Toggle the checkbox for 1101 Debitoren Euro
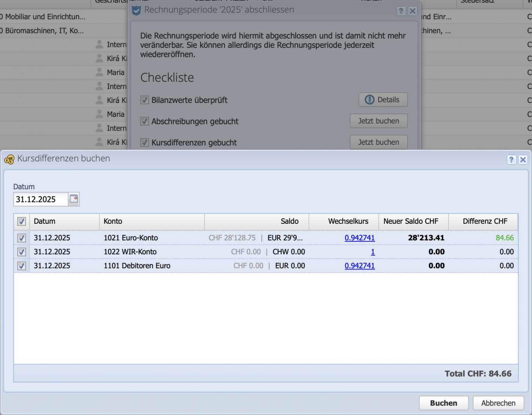 [x=21, y=266]
